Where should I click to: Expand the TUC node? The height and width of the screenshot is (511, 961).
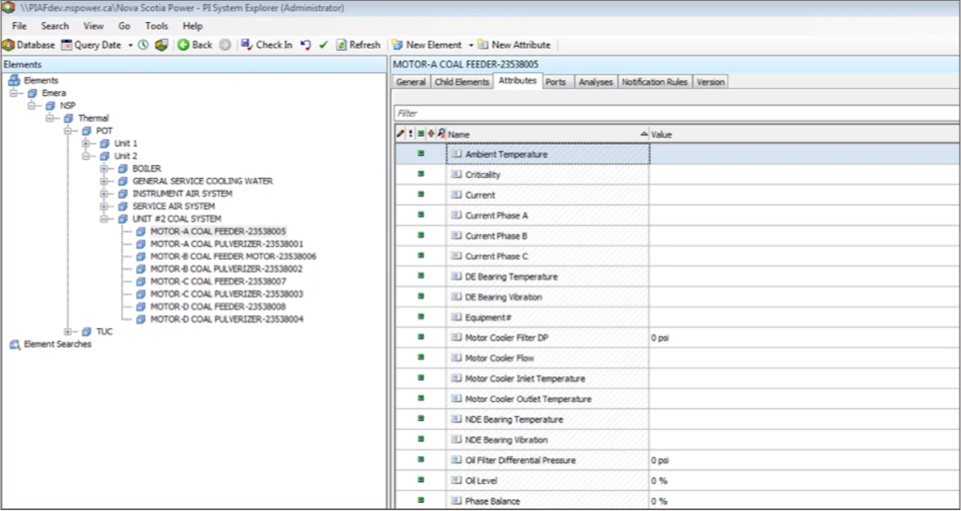[69, 331]
